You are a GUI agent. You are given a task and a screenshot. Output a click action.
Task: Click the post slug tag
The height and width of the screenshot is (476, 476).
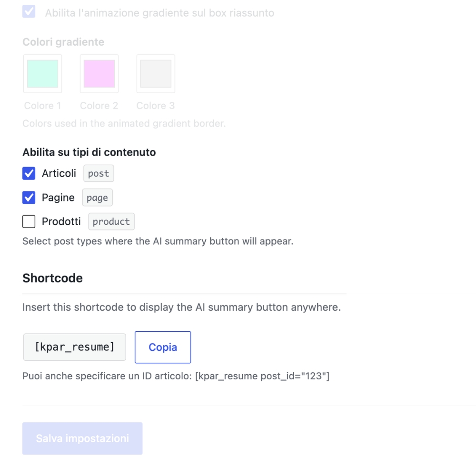pos(99,173)
